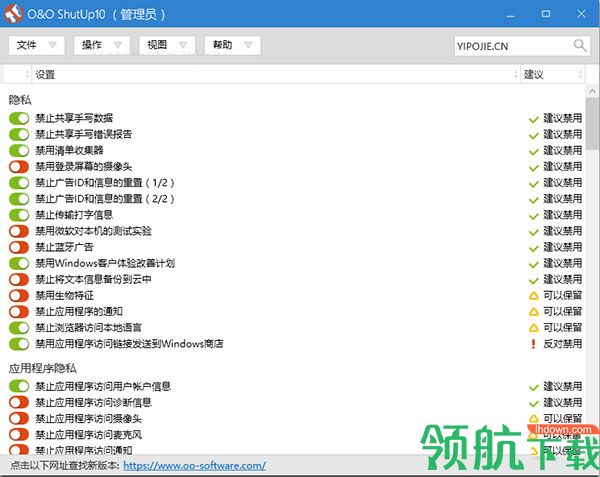Image resolution: width=600 pixels, height=477 pixels.
Task: Enable 禁用登录屏幕的摄像头 switch
Action: (x=19, y=166)
